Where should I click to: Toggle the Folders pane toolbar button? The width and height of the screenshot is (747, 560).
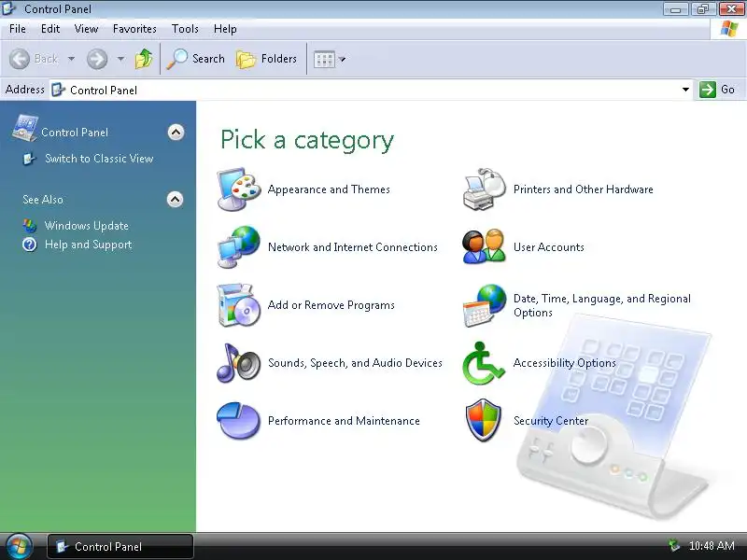tap(266, 59)
